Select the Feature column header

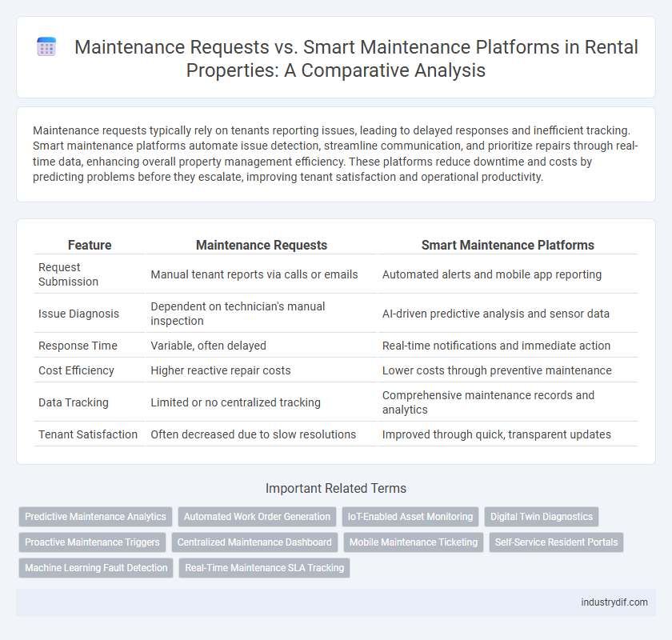click(90, 245)
